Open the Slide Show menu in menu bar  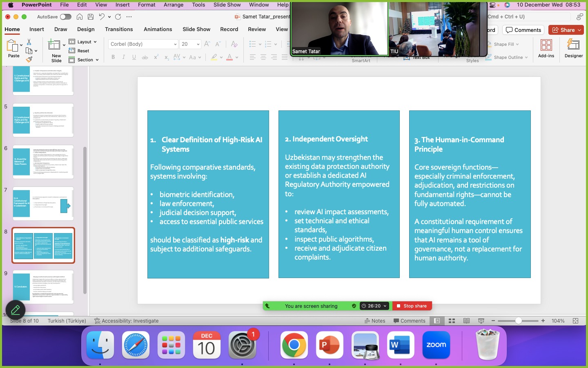(x=227, y=5)
